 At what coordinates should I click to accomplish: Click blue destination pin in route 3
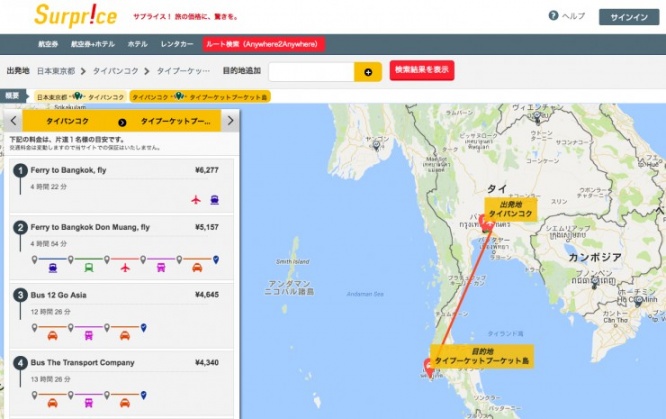coord(144,327)
